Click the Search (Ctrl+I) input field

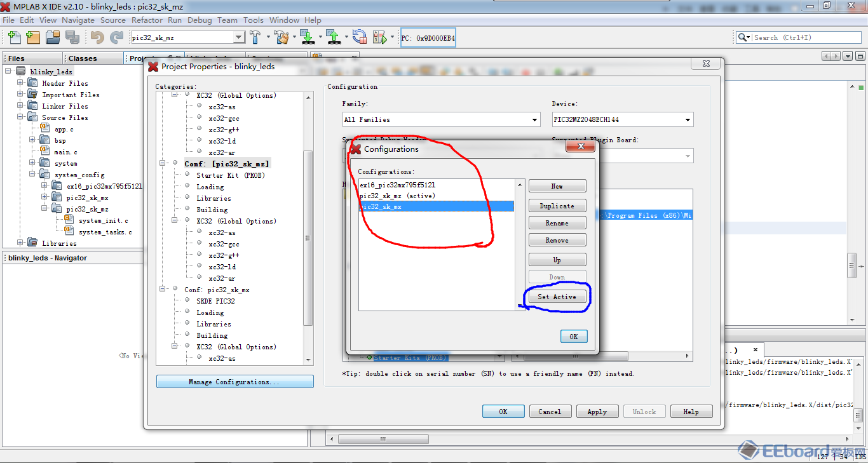pos(806,37)
